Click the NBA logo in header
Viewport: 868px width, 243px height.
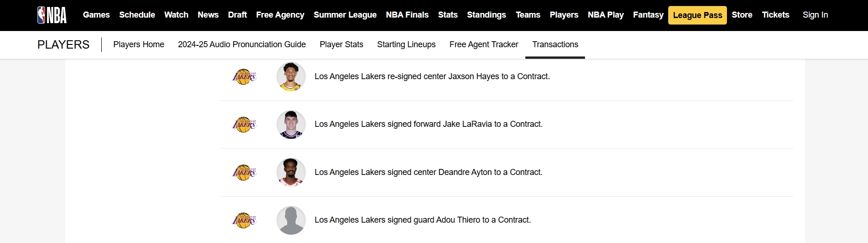click(52, 15)
